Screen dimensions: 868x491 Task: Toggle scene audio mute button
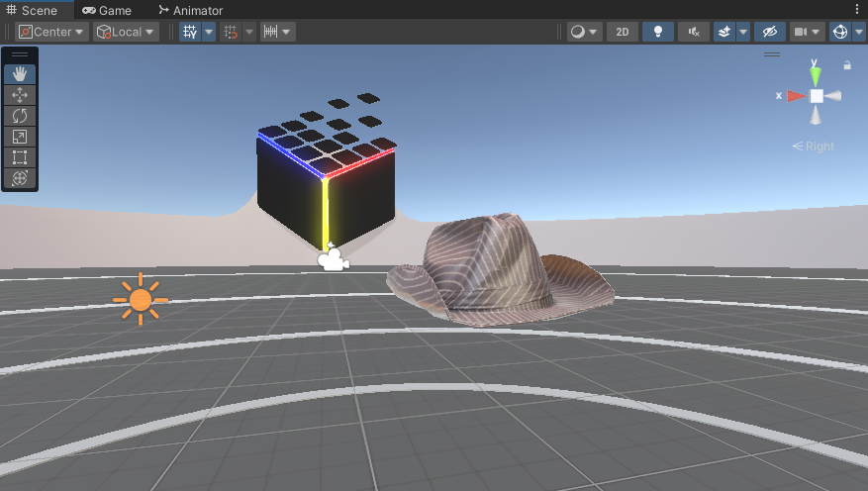[693, 32]
